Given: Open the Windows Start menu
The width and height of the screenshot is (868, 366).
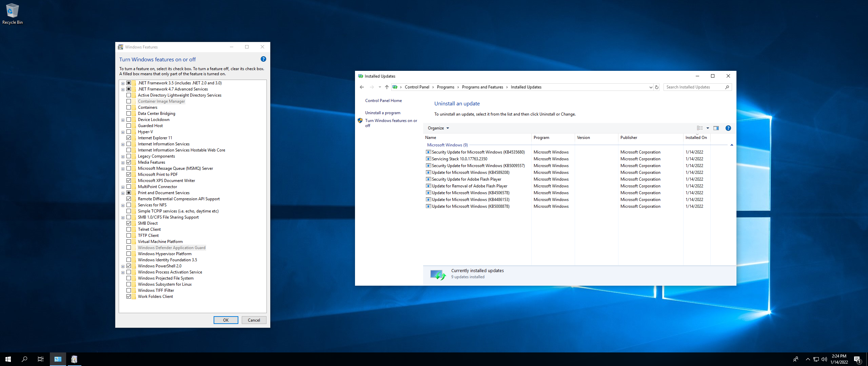Looking at the screenshot, I should coord(8,359).
